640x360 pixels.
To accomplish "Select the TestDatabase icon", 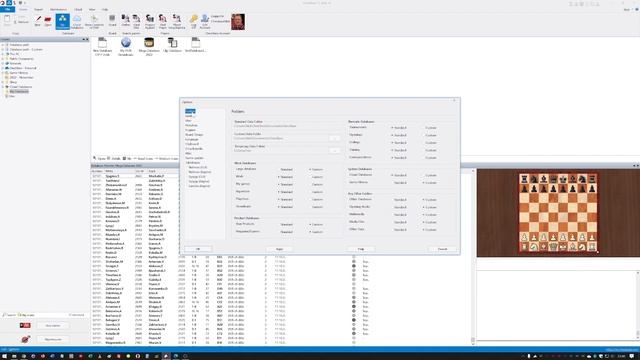I will click(196, 45).
